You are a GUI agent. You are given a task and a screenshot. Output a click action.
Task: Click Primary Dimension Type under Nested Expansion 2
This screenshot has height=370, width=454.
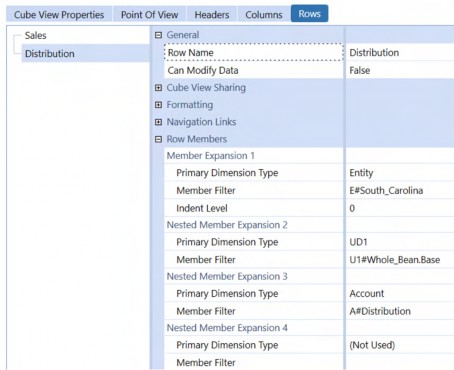tap(227, 242)
